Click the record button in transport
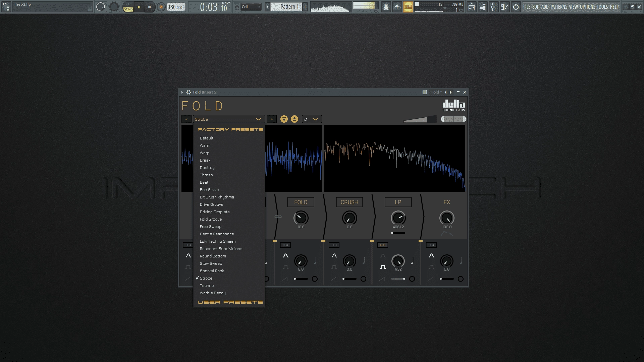 [161, 7]
